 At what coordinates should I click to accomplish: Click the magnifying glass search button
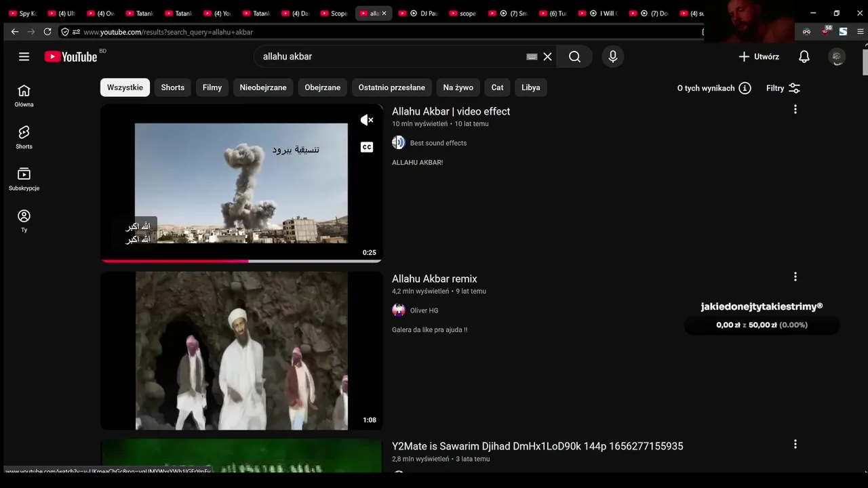point(575,57)
